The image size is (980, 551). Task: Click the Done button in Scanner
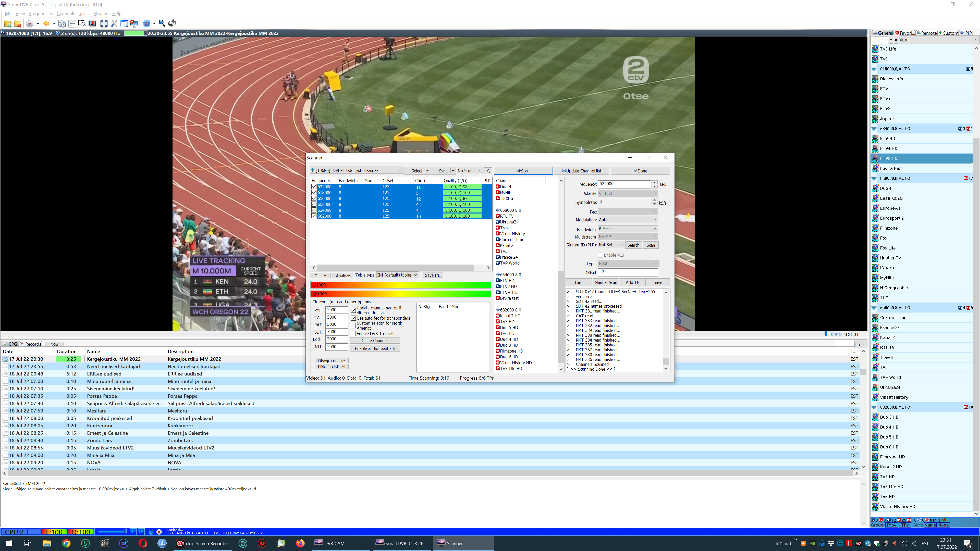tap(640, 171)
